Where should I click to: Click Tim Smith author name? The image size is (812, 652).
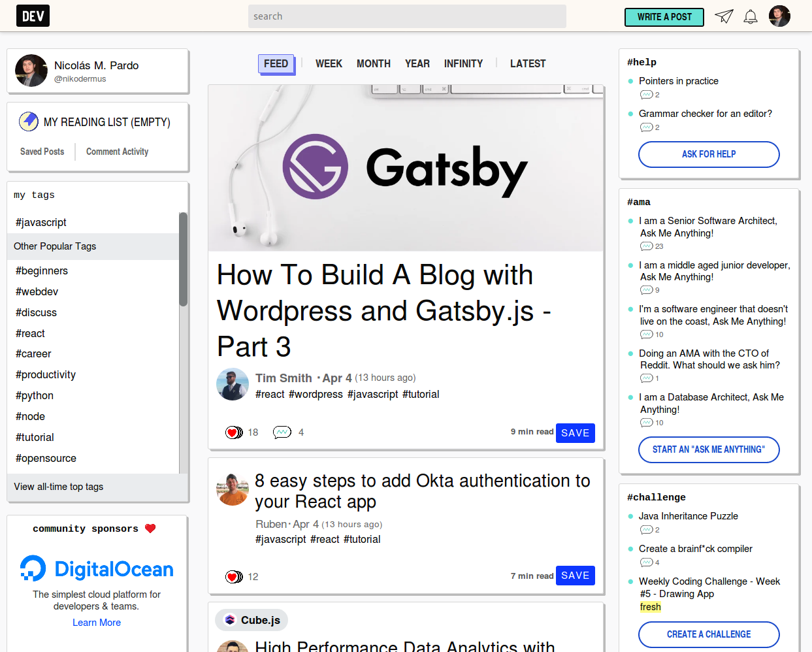[x=284, y=378]
